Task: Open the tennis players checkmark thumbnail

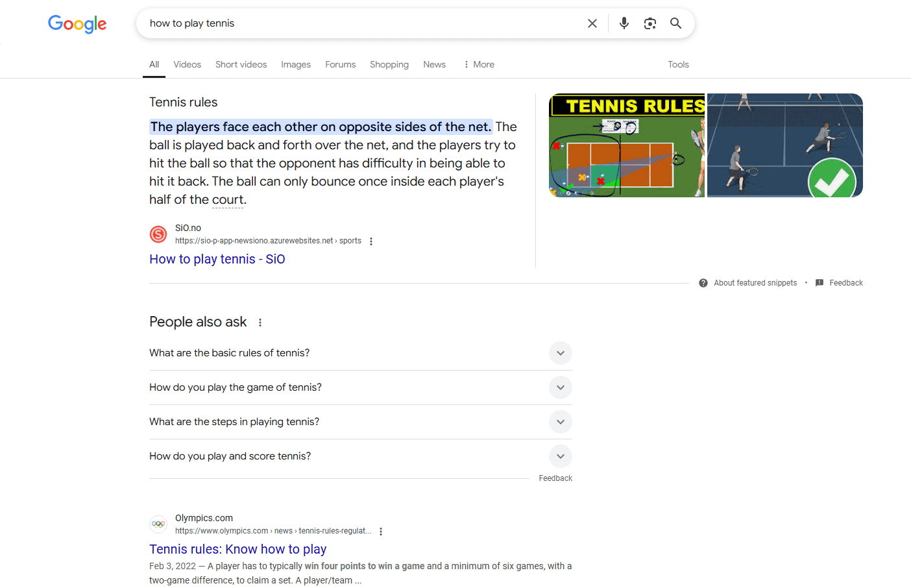Action: [x=785, y=145]
